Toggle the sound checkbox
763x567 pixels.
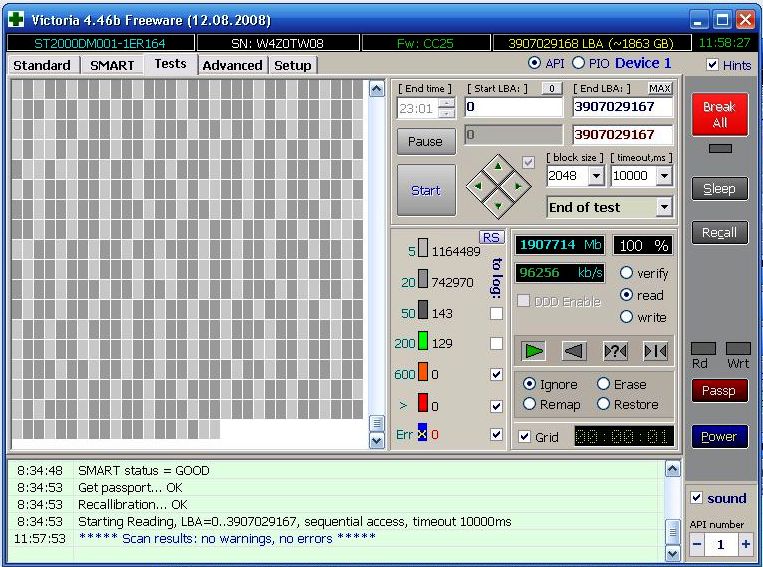pos(696,498)
